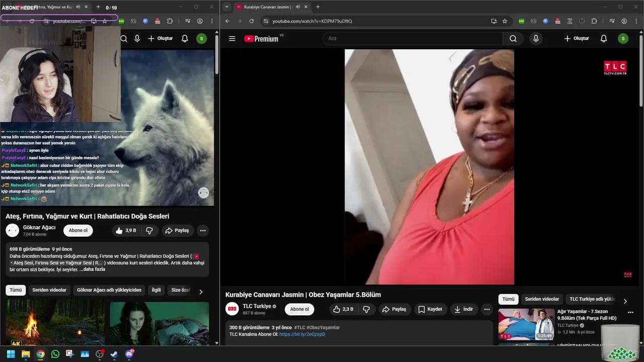Screen dimensions: 644x362
Task: Reload the page in right browser window
Action: click(252, 21)
